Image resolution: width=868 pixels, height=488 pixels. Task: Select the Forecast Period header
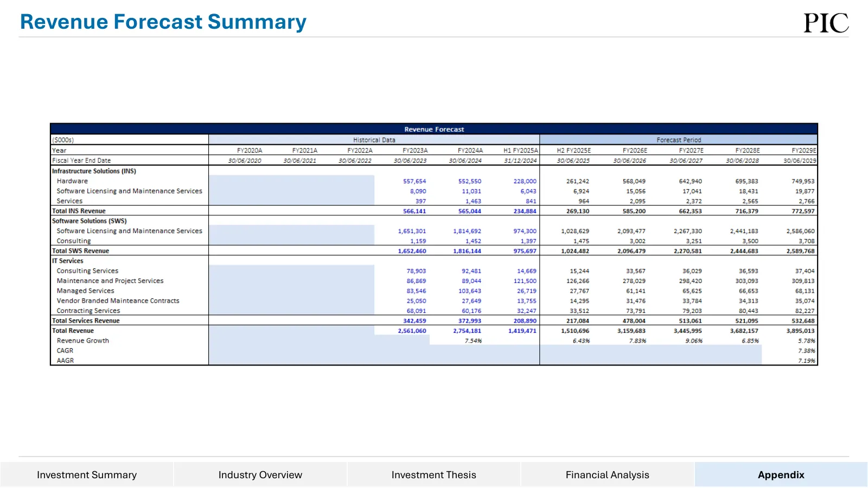679,140
